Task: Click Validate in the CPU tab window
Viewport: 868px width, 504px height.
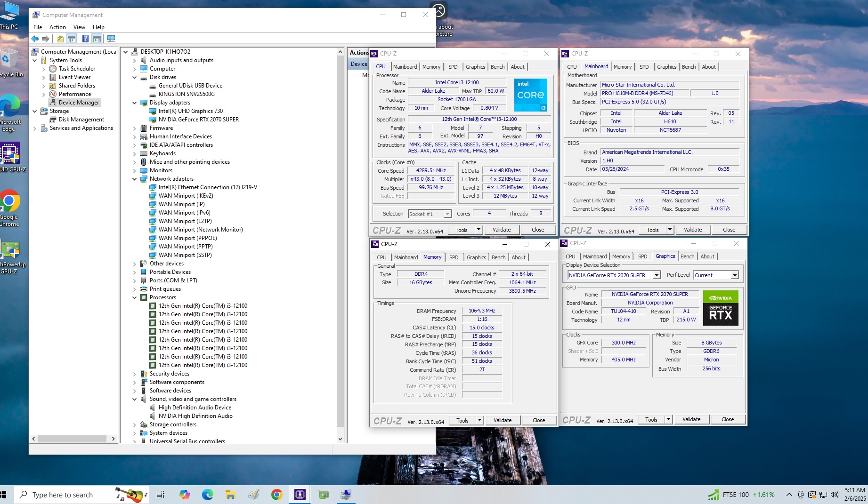Action: 502,230
